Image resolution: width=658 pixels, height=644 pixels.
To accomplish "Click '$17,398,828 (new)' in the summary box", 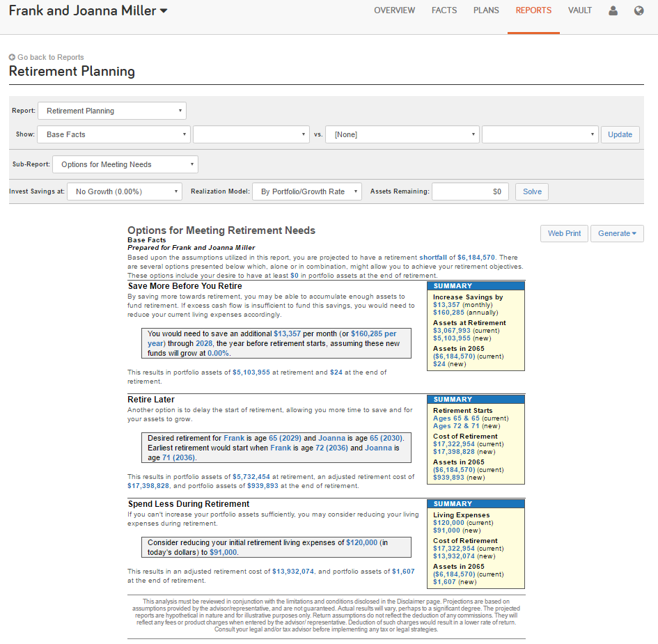I will (x=464, y=452).
